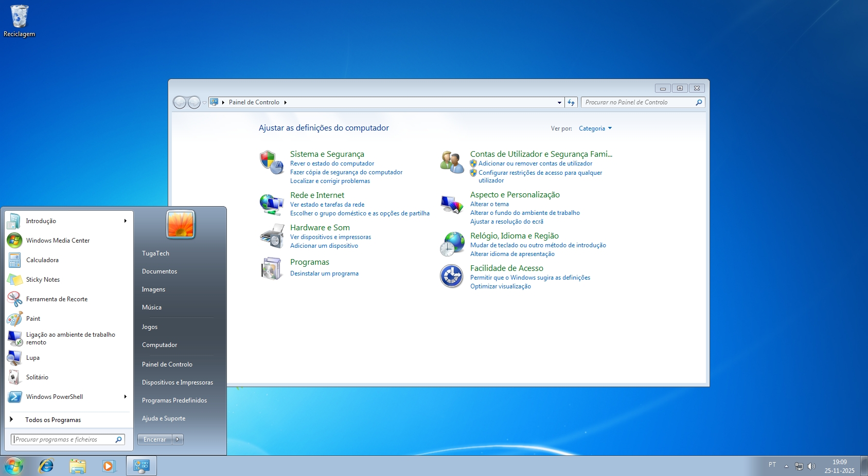Select the Hardware e Som icon
The height and width of the screenshot is (476, 868).
point(271,236)
